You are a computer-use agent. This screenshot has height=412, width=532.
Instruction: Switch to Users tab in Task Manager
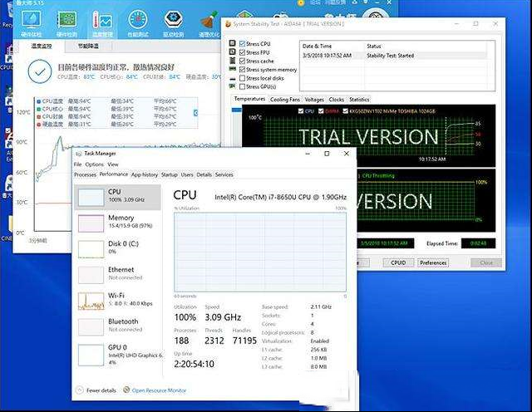187,174
